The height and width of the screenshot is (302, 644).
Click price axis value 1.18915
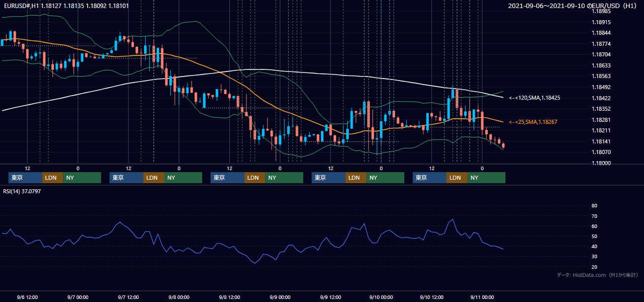pos(601,22)
